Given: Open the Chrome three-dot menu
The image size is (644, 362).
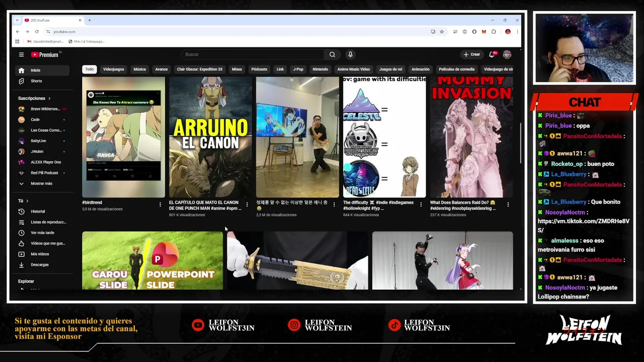Looking at the screenshot, I should tap(517, 32).
